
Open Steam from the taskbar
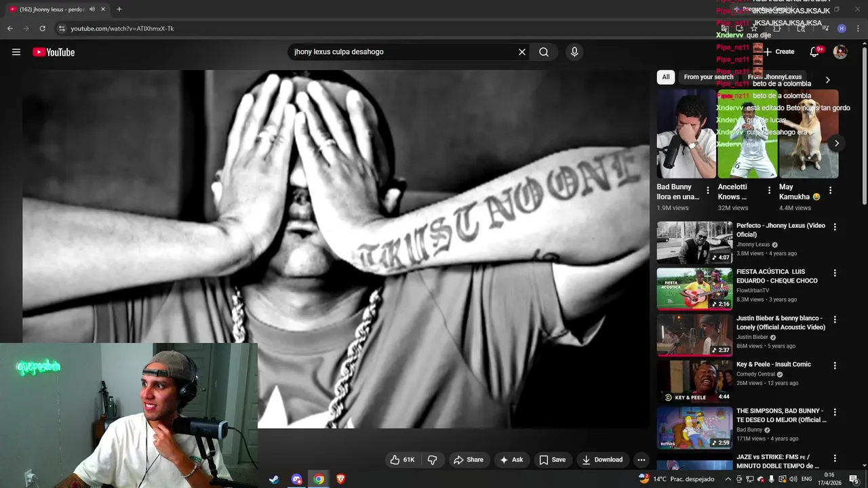coord(274,479)
